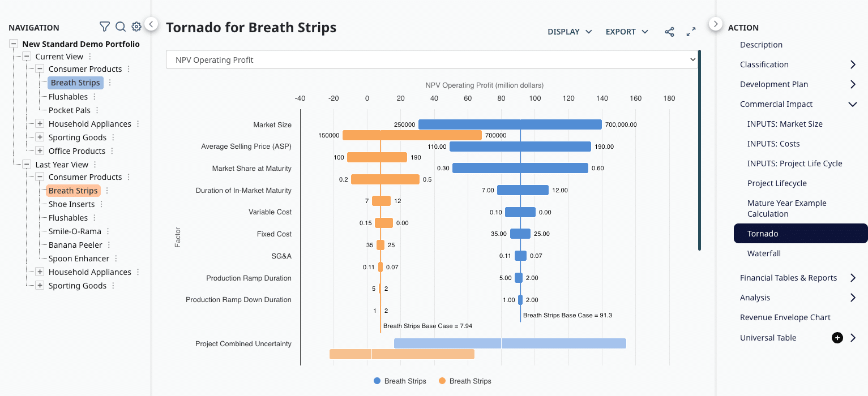The height and width of the screenshot is (396, 868).
Task: Toggle the blue Breath Strips legend series
Action: coord(400,381)
